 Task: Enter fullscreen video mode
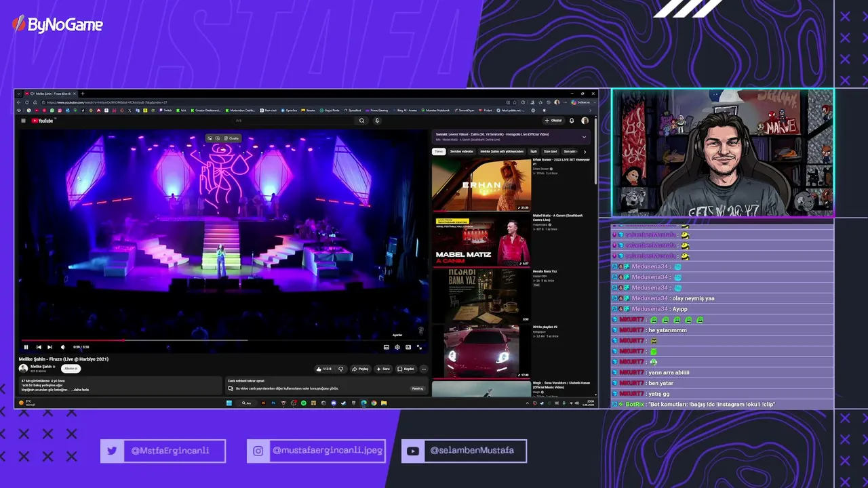click(419, 347)
